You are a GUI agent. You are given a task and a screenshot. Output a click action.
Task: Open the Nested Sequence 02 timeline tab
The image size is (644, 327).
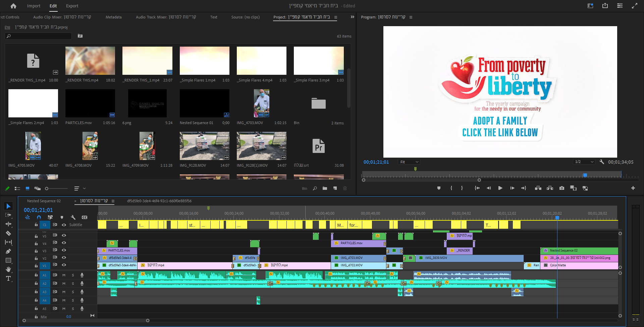44,201
